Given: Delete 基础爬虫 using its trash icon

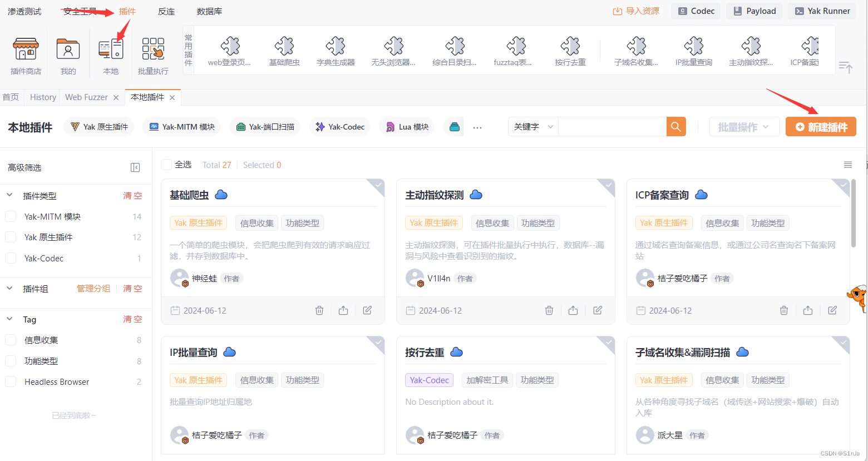Looking at the screenshot, I should tap(319, 310).
